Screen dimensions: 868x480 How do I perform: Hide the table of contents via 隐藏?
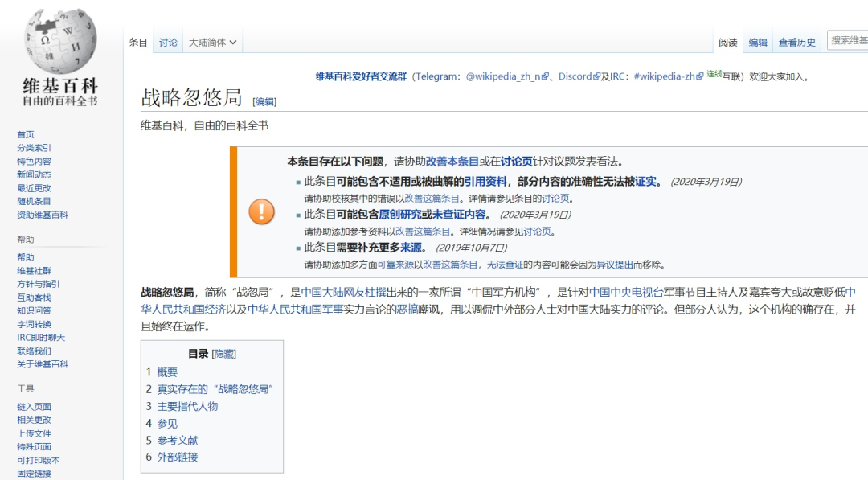(224, 354)
